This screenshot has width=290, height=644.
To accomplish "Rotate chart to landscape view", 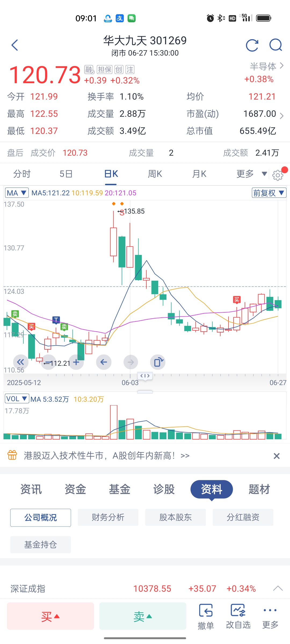I will [x=158, y=362].
